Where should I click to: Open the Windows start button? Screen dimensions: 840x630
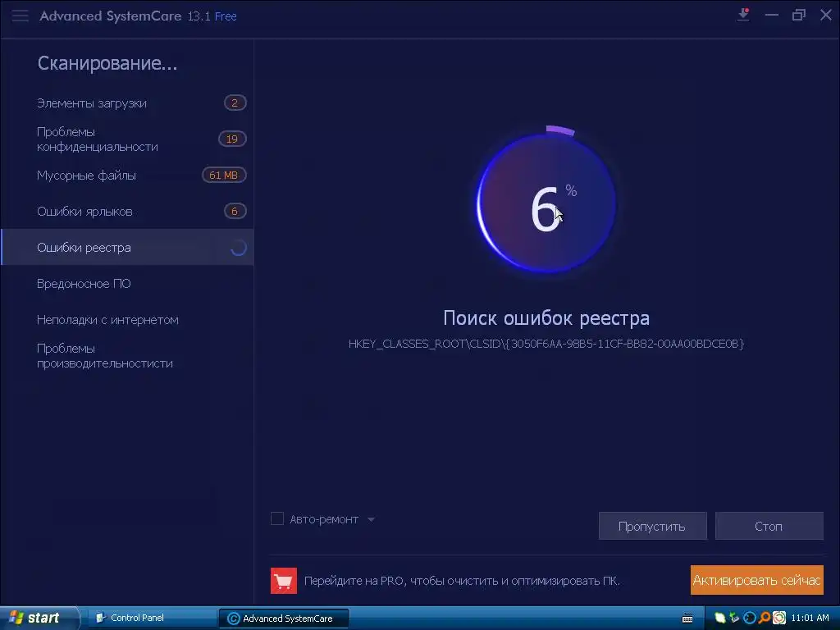click(x=39, y=619)
